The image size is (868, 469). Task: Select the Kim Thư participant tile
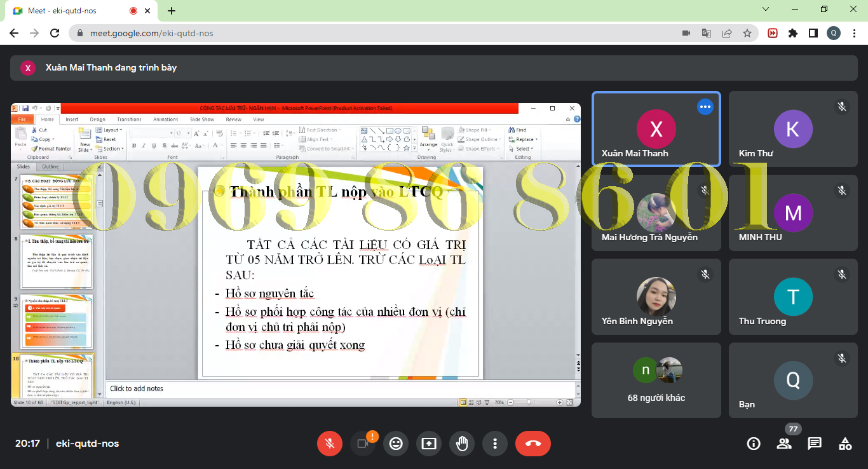793,129
